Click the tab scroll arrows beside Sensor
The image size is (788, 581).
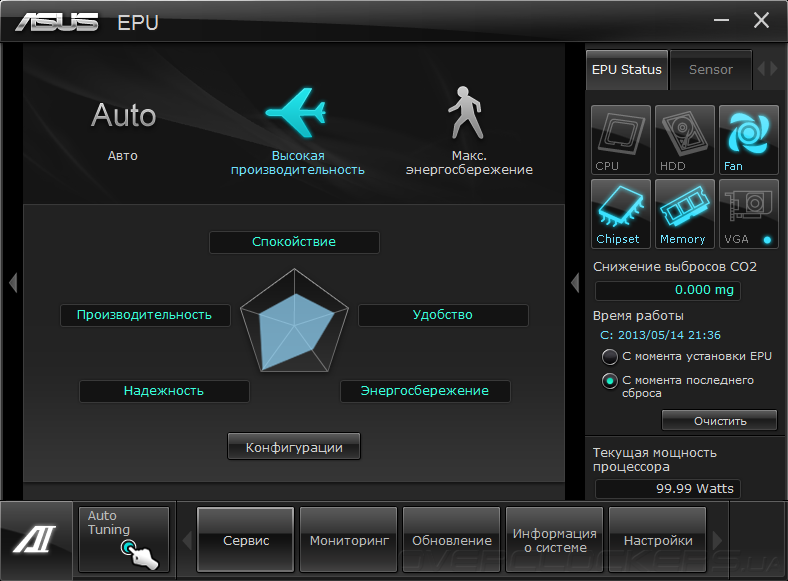[767, 68]
